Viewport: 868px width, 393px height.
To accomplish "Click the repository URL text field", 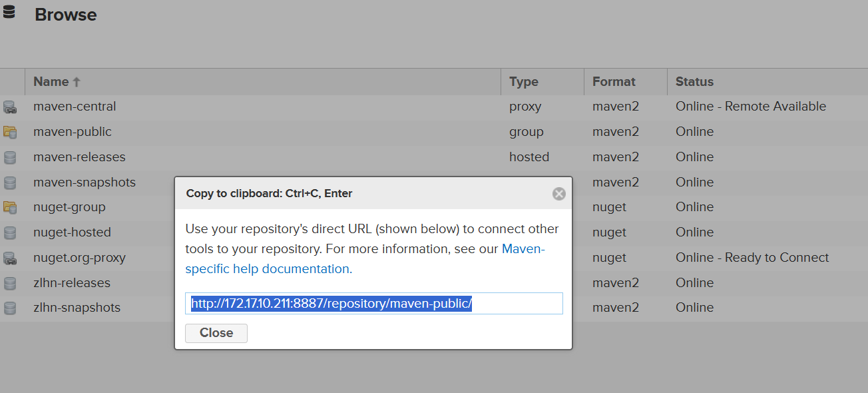I will coord(373,304).
